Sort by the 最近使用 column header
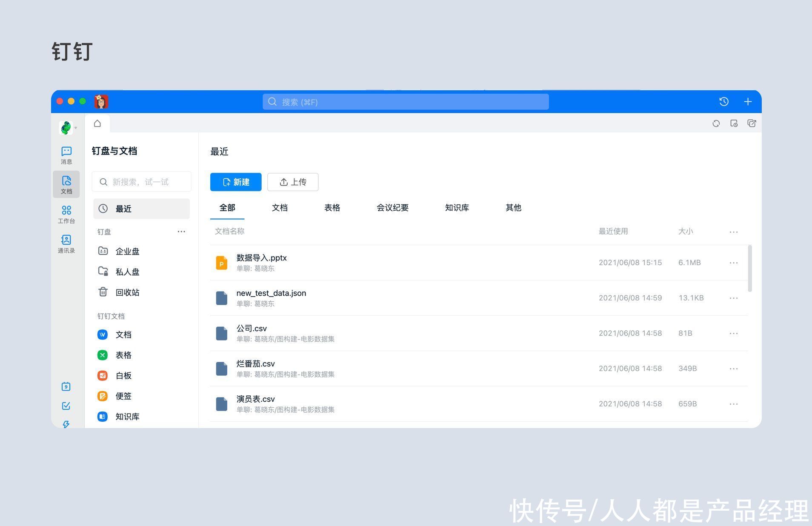Screen dimensions: 812x526 click(613, 231)
